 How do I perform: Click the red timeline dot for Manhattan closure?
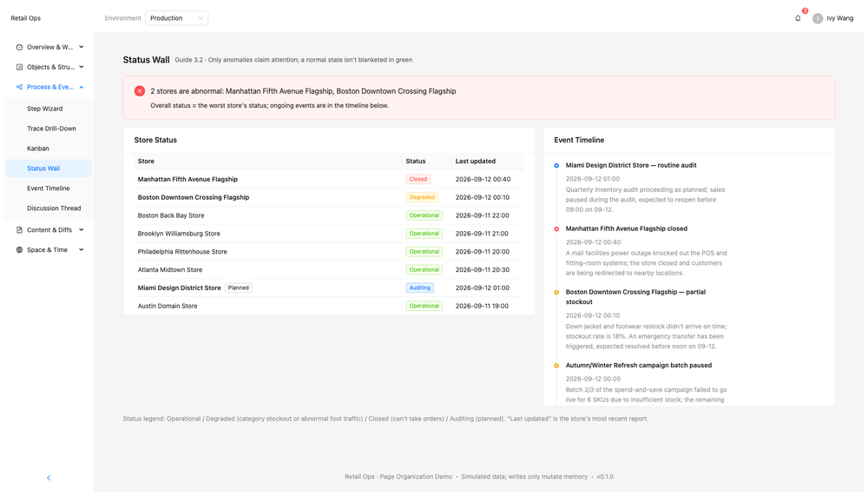pyautogui.click(x=556, y=228)
